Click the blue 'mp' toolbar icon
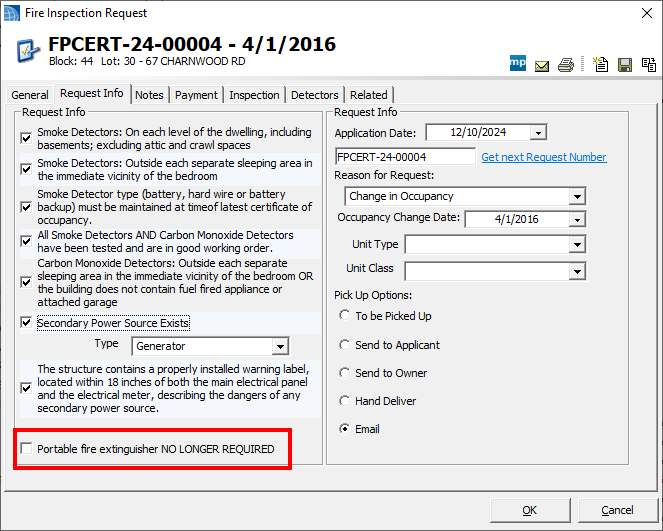 point(518,63)
